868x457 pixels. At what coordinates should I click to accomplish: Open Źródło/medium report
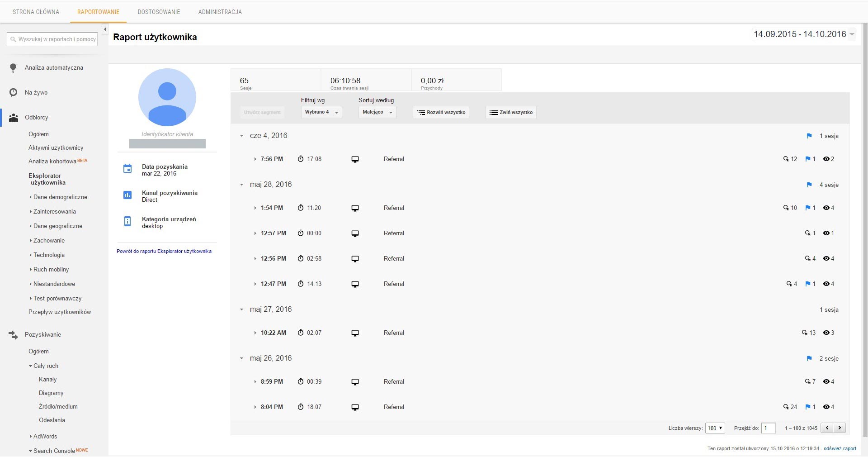[58, 407]
